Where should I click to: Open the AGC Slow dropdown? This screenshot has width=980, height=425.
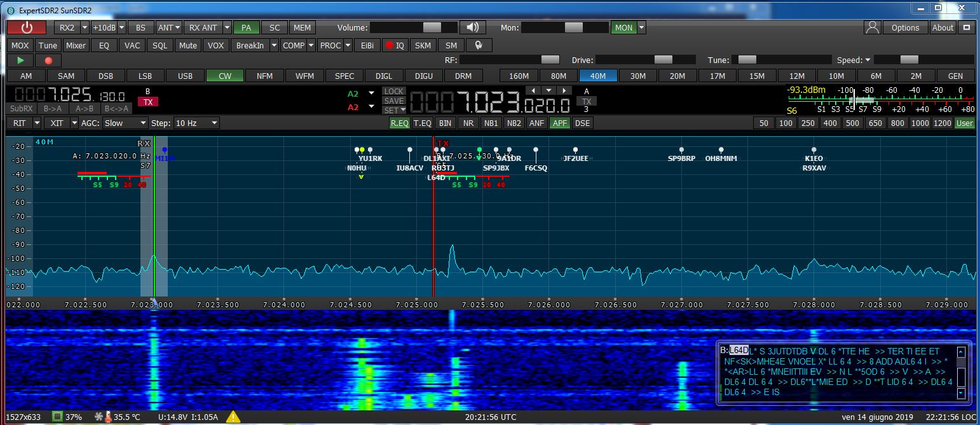(125, 123)
